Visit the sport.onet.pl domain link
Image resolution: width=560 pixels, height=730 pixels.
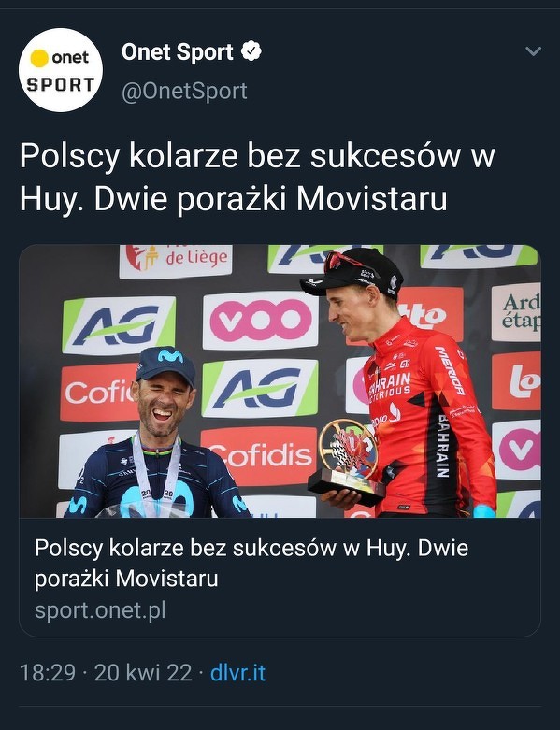pyautogui.click(x=100, y=610)
